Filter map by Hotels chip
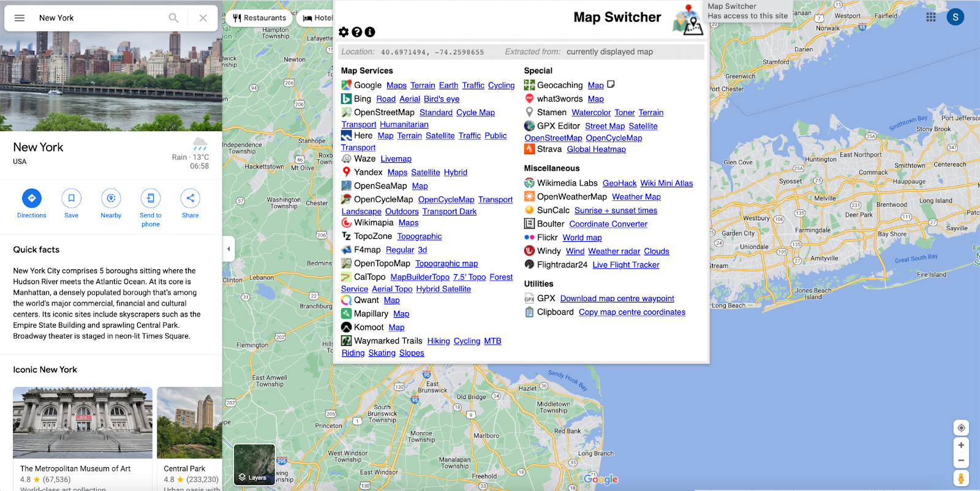The image size is (980, 491). coord(317,18)
